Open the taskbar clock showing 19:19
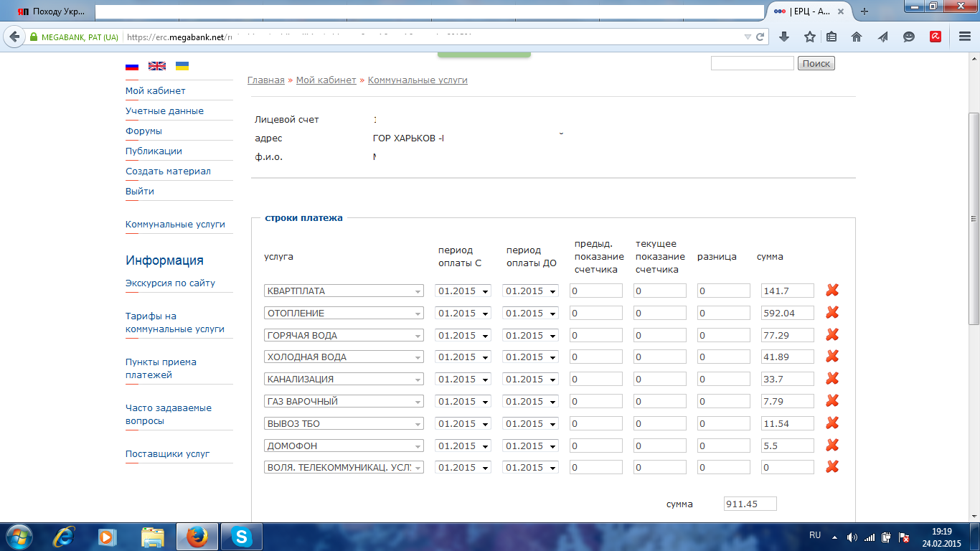980x551 pixels. [x=941, y=537]
